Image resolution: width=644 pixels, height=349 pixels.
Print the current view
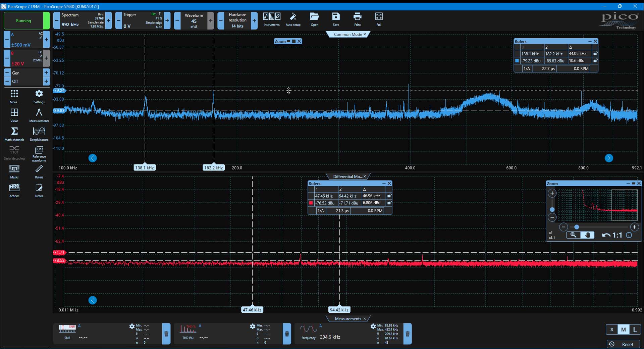click(x=357, y=19)
